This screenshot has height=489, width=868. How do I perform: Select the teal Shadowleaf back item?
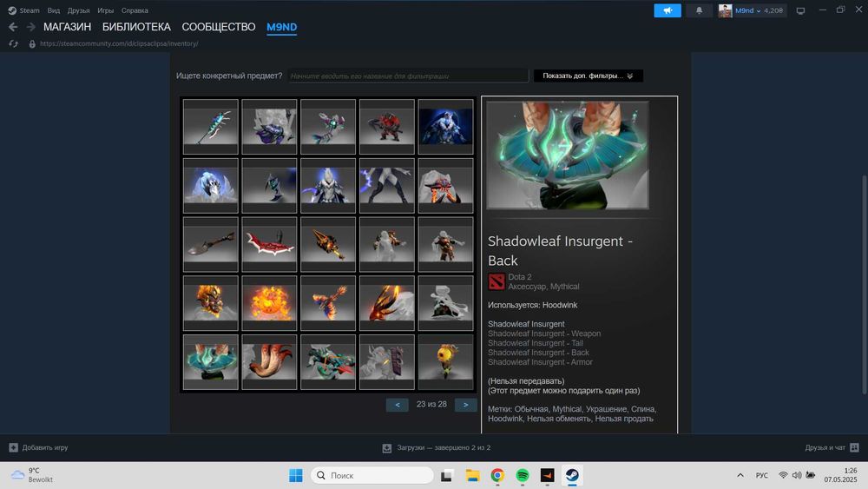click(211, 361)
